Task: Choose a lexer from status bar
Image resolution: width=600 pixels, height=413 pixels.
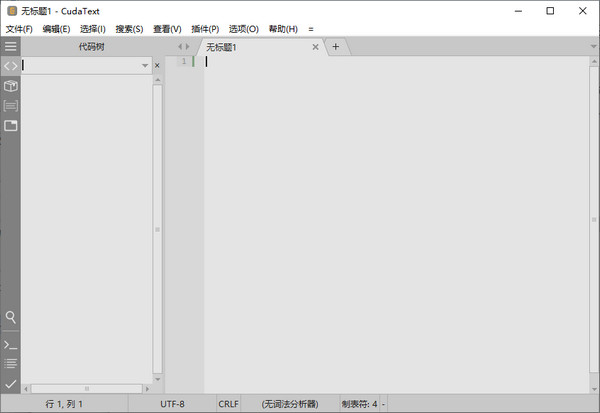Action: pyautogui.click(x=289, y=405)
